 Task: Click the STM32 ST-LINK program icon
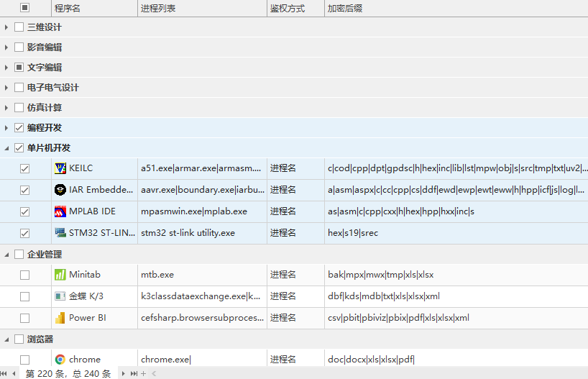click(x=60, y=233)
